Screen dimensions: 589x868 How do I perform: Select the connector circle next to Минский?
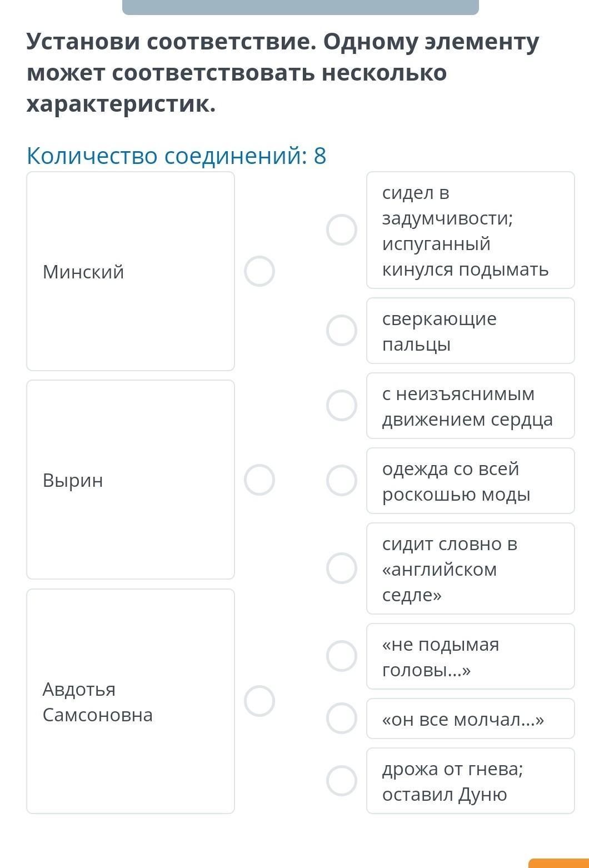pos(259,271)
